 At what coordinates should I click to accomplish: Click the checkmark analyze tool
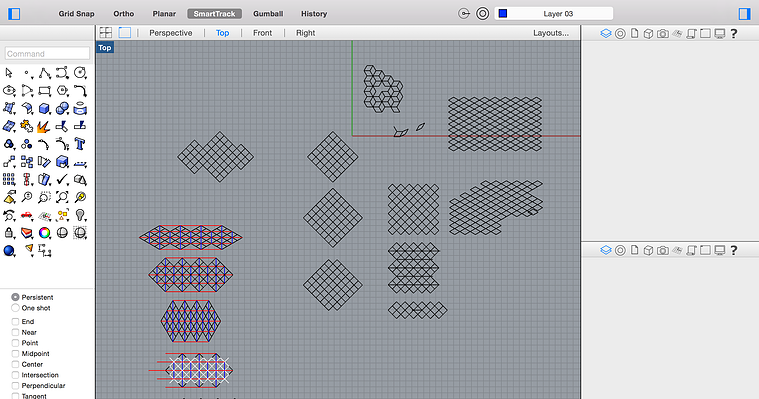(x=62, y=180)
